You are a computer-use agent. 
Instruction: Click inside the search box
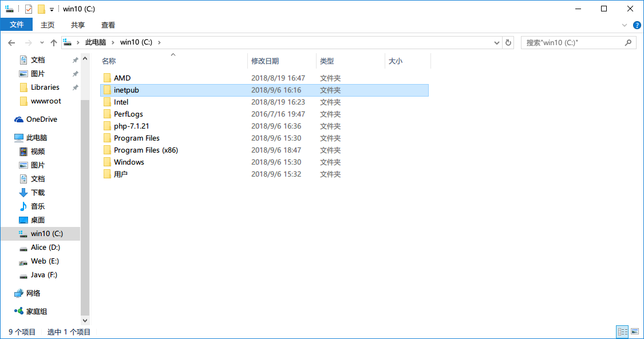572,42
